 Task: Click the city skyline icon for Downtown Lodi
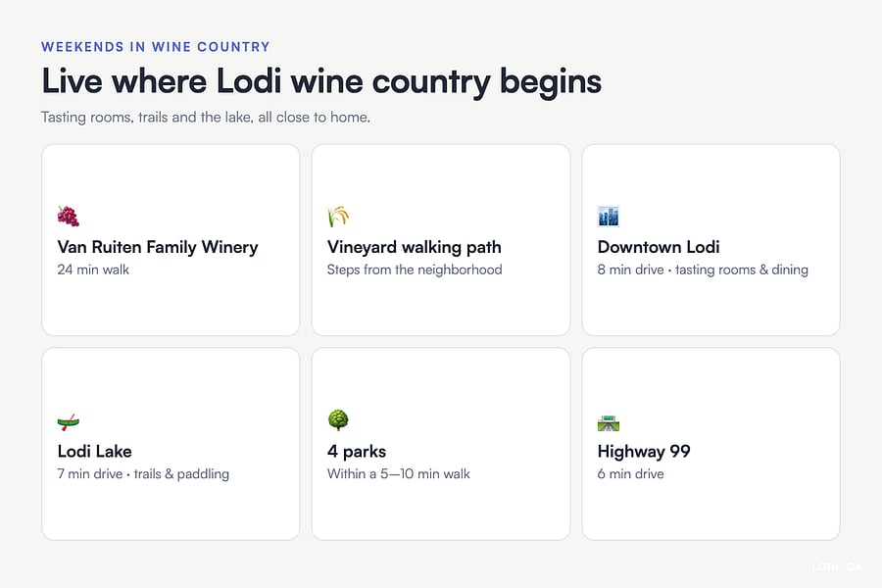click(608, 216)
